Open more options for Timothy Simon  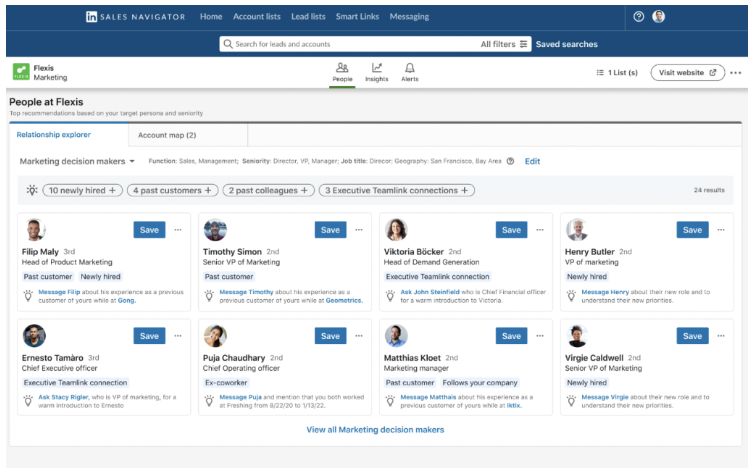tap(359, 230)
